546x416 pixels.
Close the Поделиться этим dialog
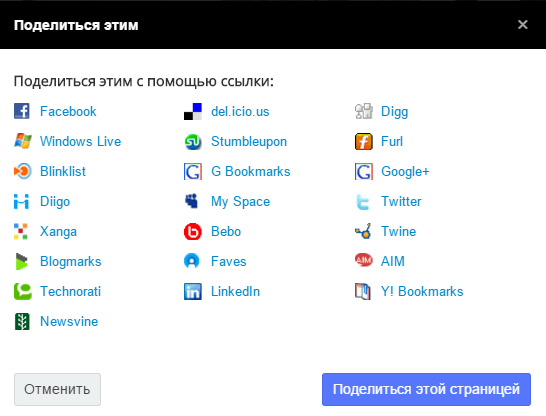523,25
